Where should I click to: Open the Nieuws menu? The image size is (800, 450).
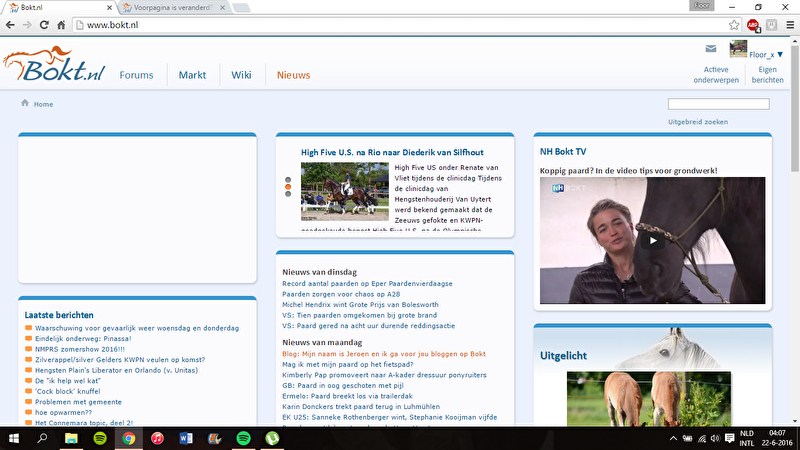click(x=293, y=75)
